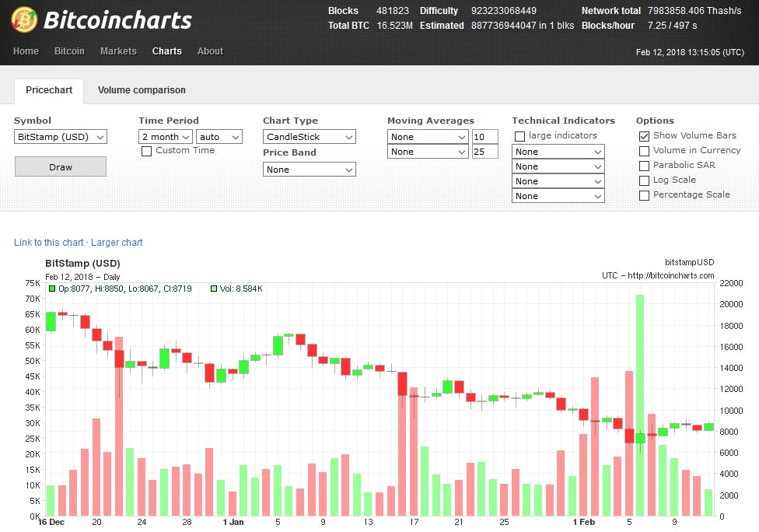Enable the large indicators checkbox
Screen dimensions: 759x532
point(519,137)
